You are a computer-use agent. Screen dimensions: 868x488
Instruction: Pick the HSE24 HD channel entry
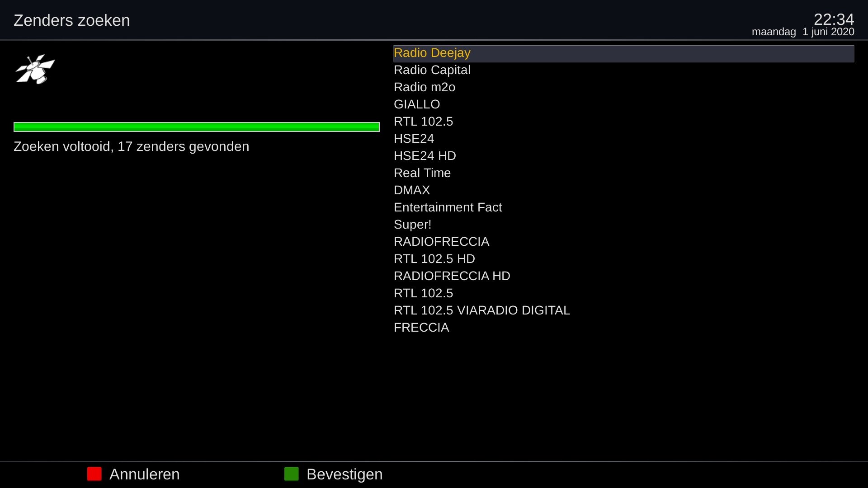click(x=624, y=156)
